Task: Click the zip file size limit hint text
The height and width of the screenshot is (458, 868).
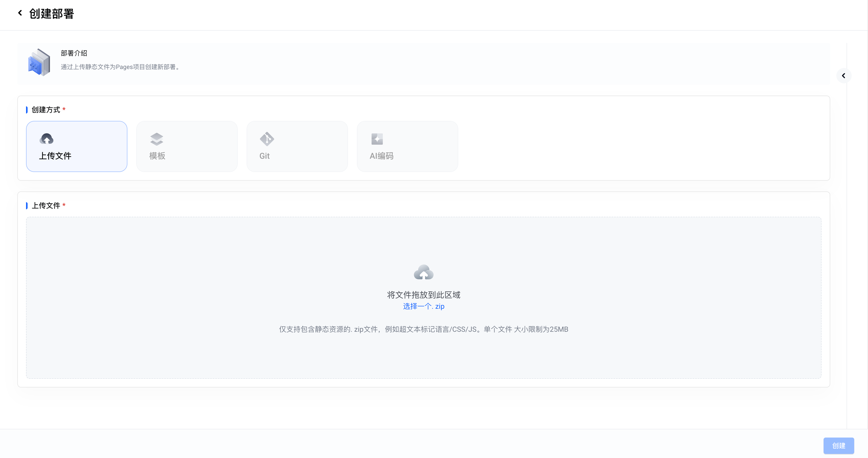Action: (x=424, y=329)
